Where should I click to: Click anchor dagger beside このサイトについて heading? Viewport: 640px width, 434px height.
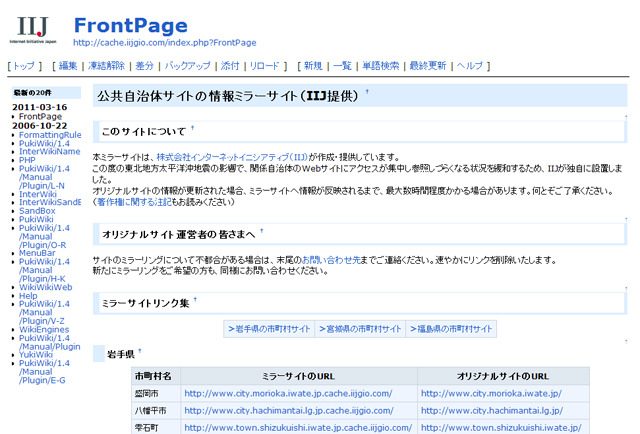pyautogui.click(x=192, y=128)
